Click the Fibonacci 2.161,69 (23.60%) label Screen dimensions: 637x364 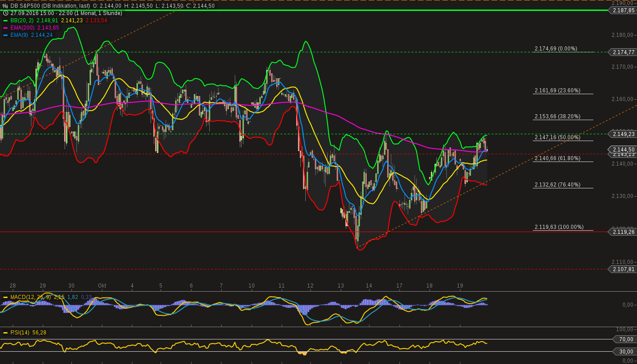557,91
